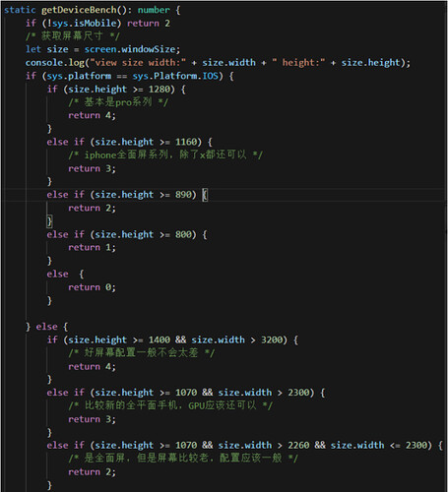Click the 1400 height condition value
This screenshot has width=448, height=492.
(160, 339)
